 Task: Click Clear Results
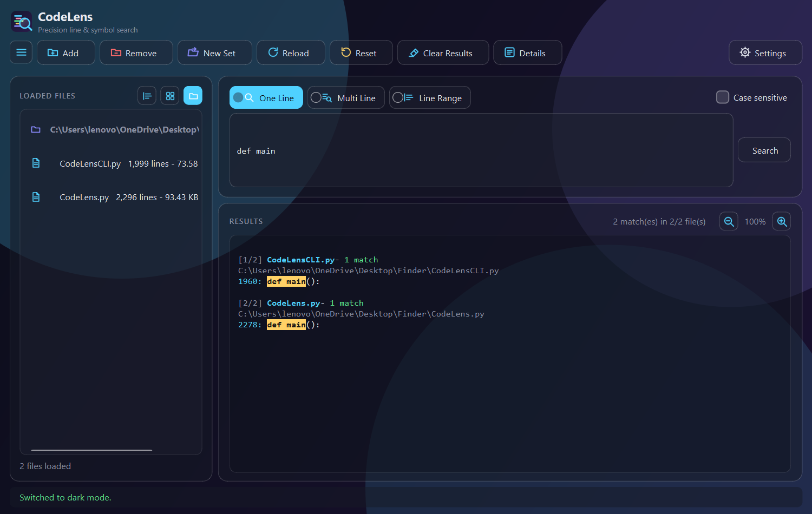point(443,52)
